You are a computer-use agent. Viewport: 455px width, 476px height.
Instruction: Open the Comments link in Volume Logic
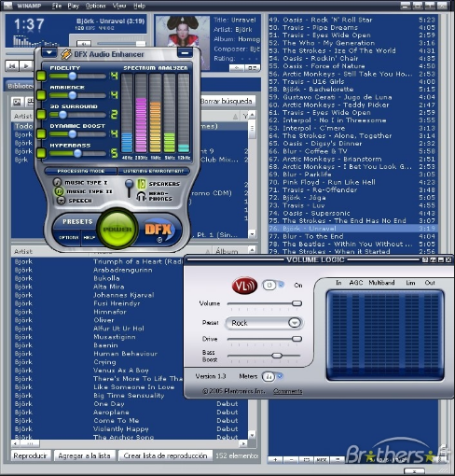point(287,391)
